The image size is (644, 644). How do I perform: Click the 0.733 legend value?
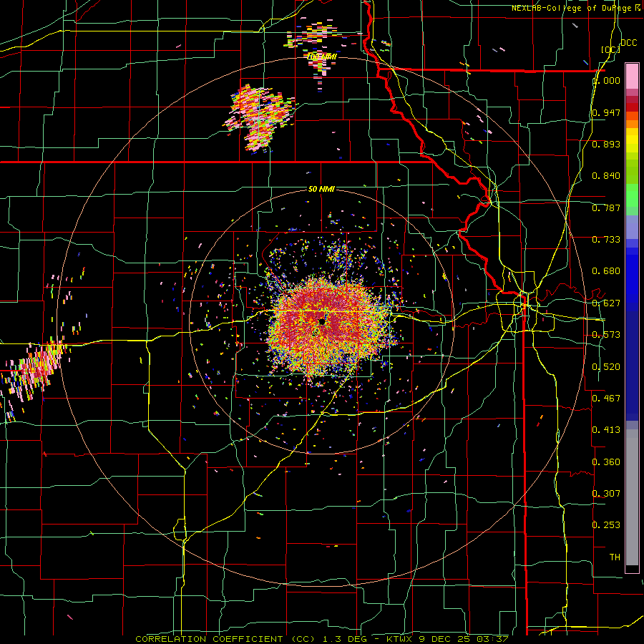click(x=606, y=240)
